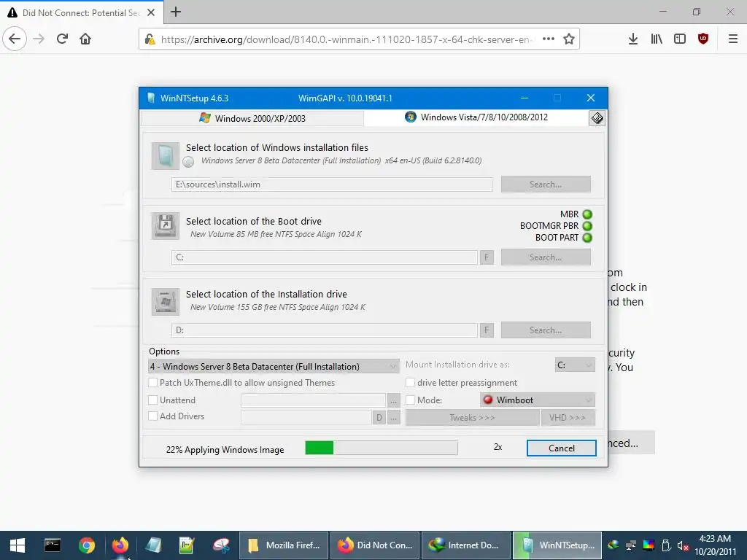Screen dimensions: 747x560
Task: Open the Firefox downloads panel
Action: pyautogui.click(x=633, y=39)
